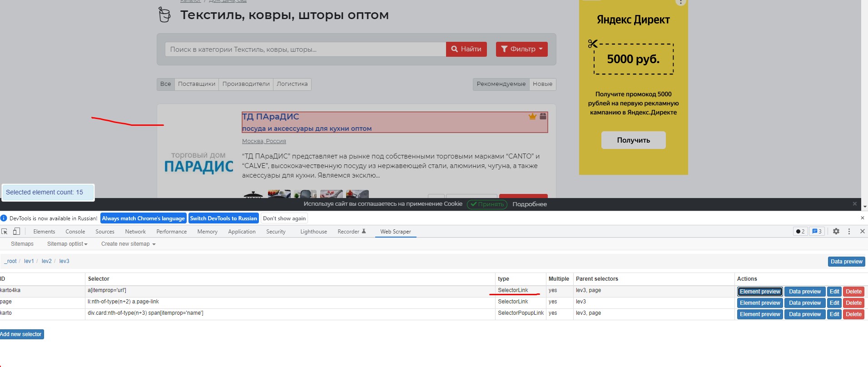Expand the Фильтр dropdown
Viewport: 868px width, 367px height.
point(521,49)
